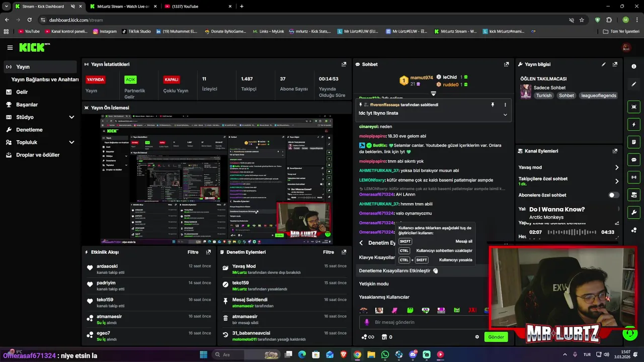Bookmark this page with star icon
This screenshot has height=362, width=644.
[x=582, y=20]
